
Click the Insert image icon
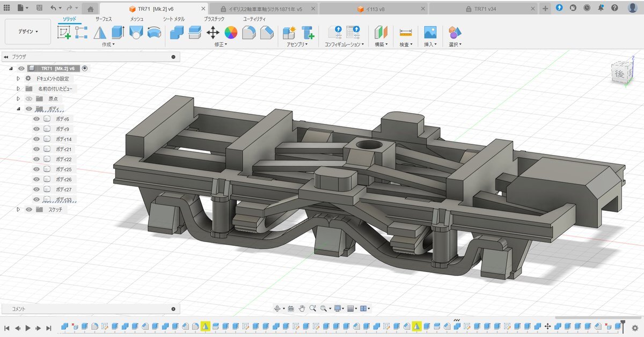tap(430, 32)
